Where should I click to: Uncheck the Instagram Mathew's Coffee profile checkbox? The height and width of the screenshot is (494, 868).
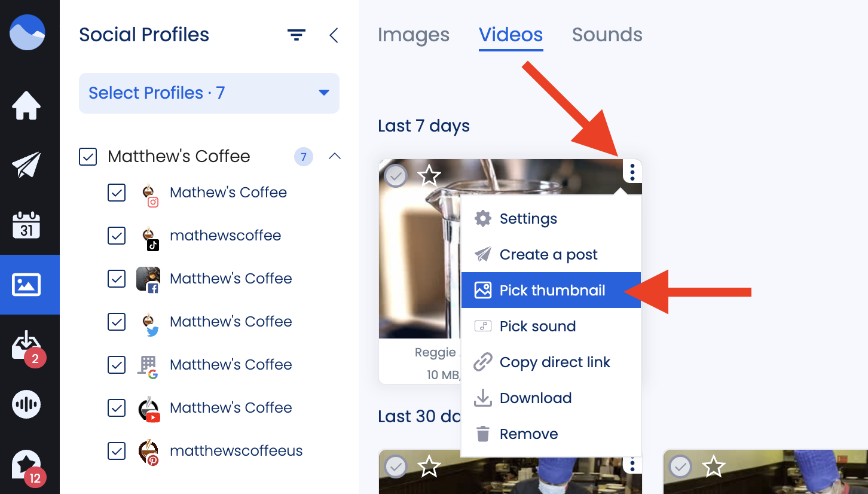(x=117, y=193)
